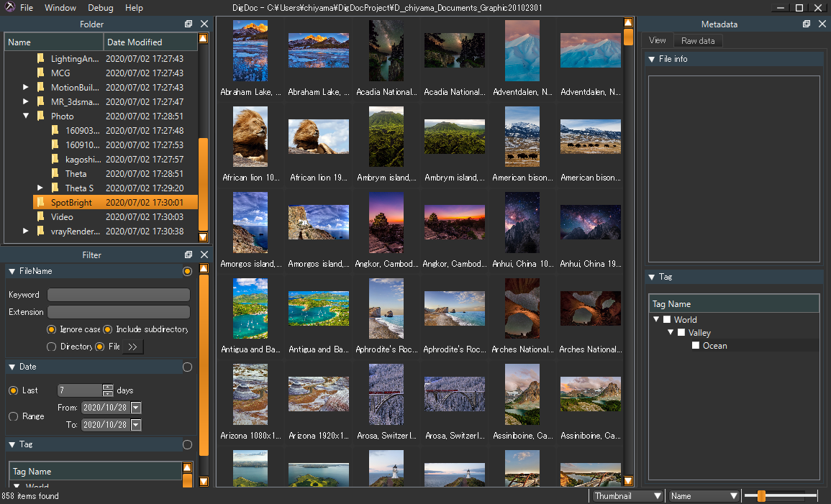Click the MCG folder icon

point(41,73)
